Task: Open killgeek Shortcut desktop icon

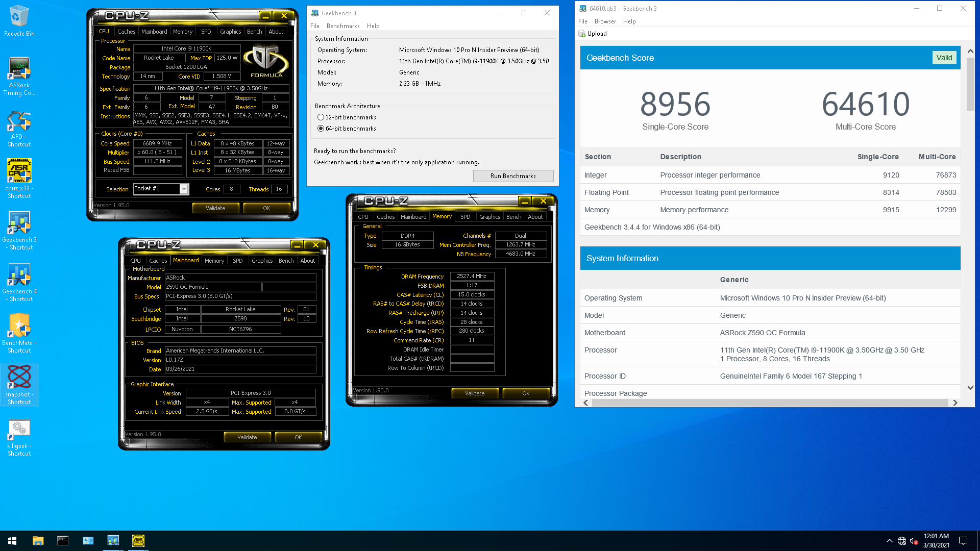Action: [19, 438]
